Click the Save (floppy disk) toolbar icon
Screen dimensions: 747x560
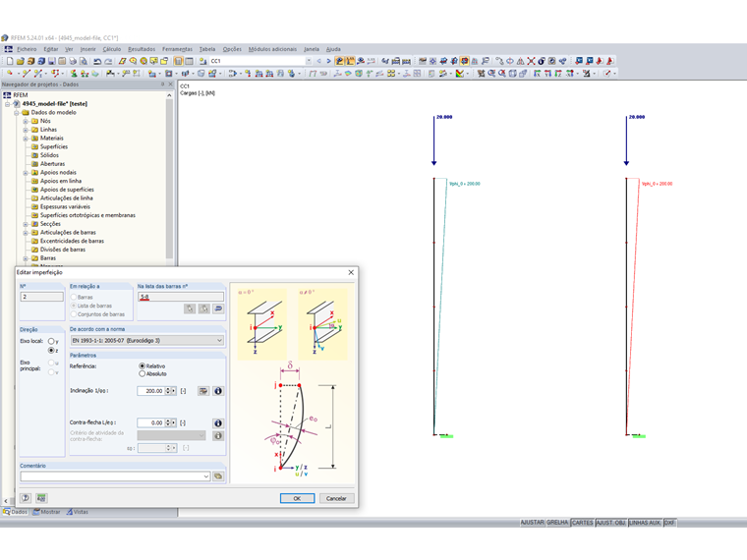coord(51,61)
